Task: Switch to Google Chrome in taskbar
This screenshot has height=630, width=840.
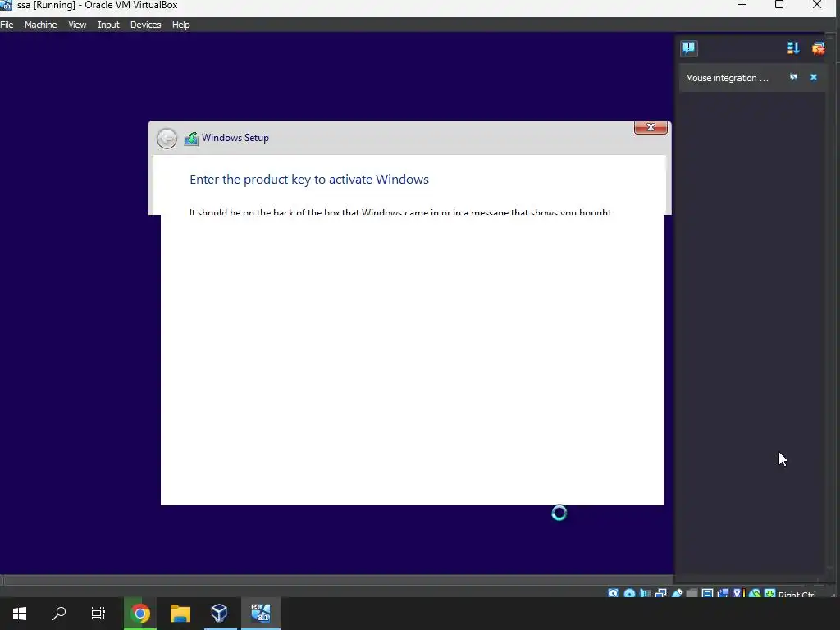Action: (140, 614)
